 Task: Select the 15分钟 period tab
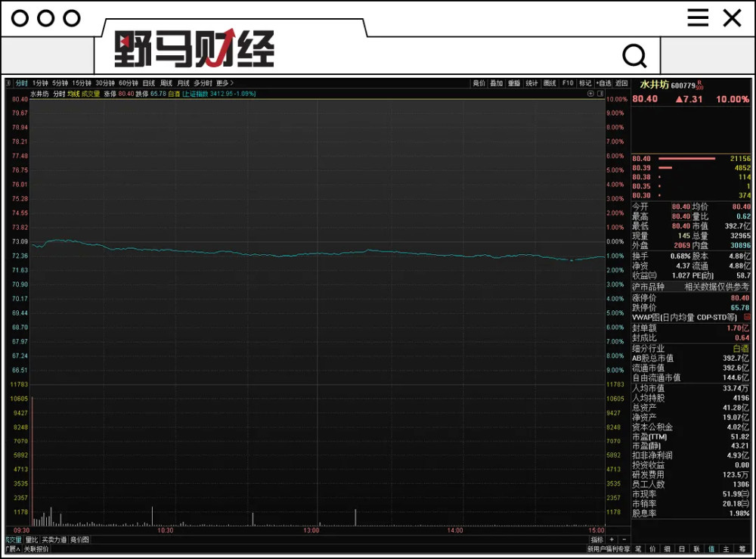(x=82, y=83)
